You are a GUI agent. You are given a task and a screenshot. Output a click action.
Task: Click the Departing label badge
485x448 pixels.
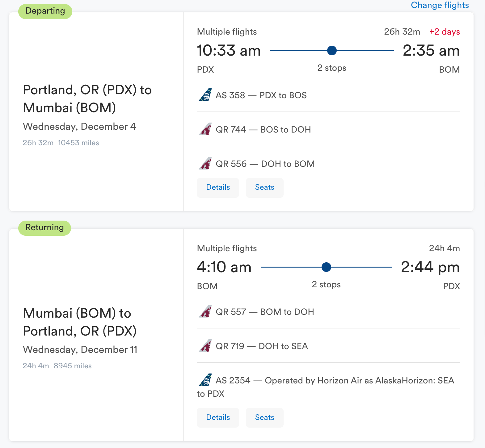click(x=45, y=11)
